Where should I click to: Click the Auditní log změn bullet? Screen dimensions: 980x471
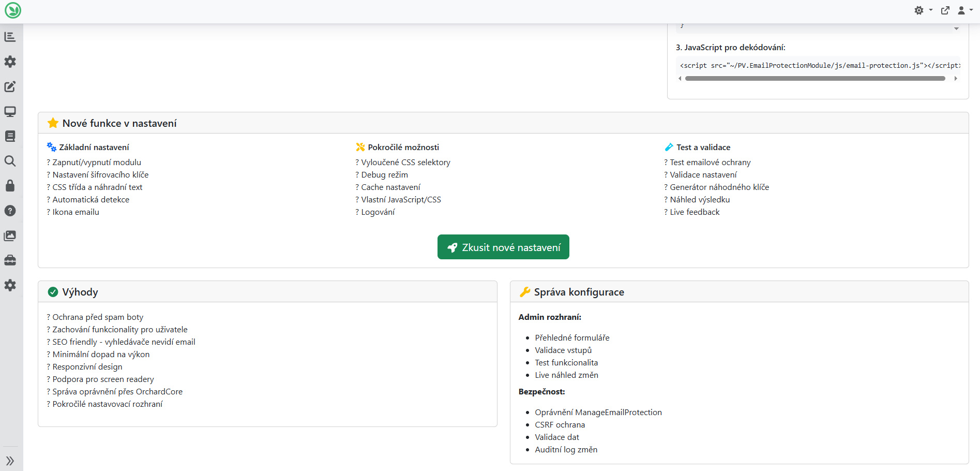566,450
